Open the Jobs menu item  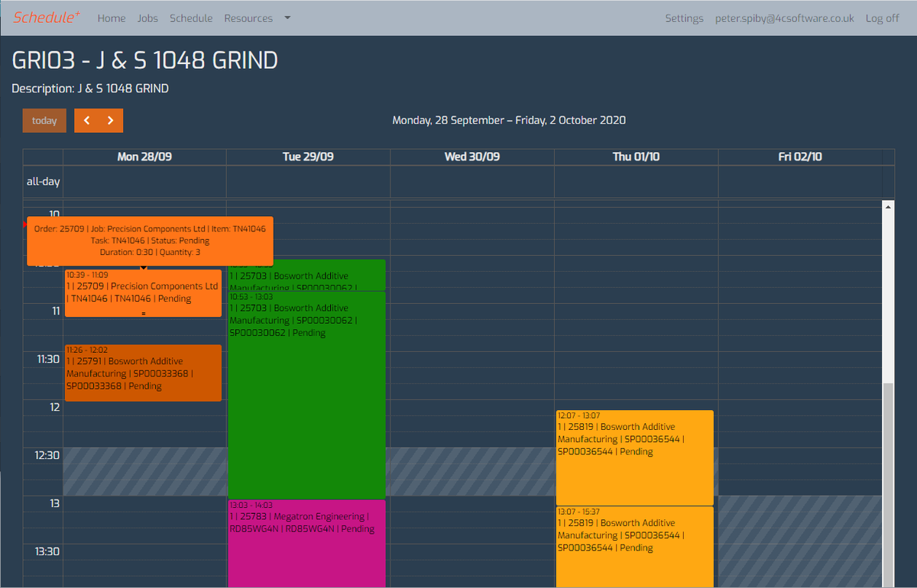click(x=147, y=18)
